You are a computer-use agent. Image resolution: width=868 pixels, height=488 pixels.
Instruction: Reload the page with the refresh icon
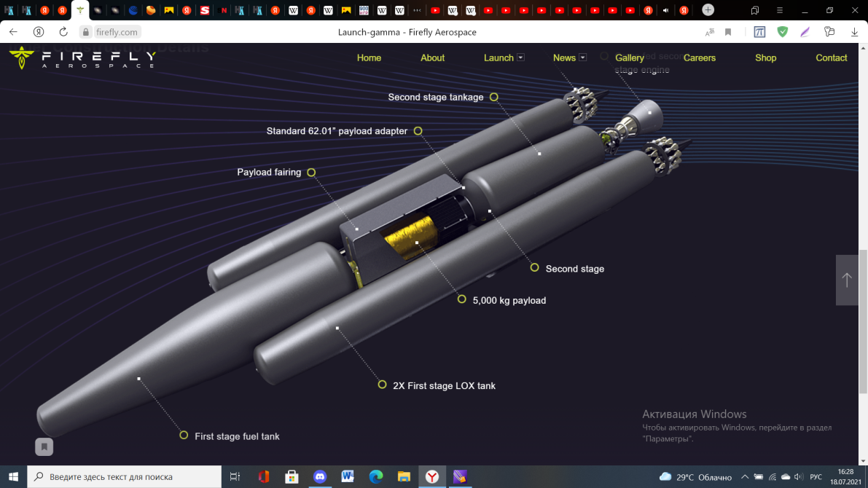click(x=63, y=32)
